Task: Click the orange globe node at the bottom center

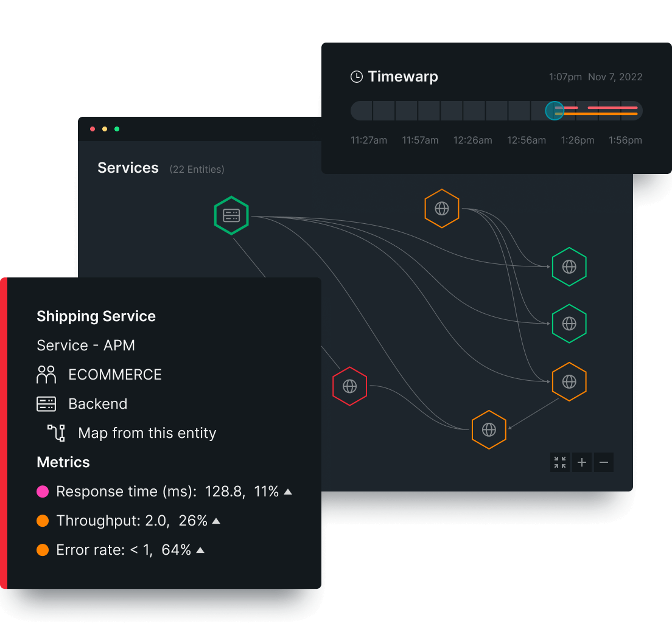Action: pos(489,429)
